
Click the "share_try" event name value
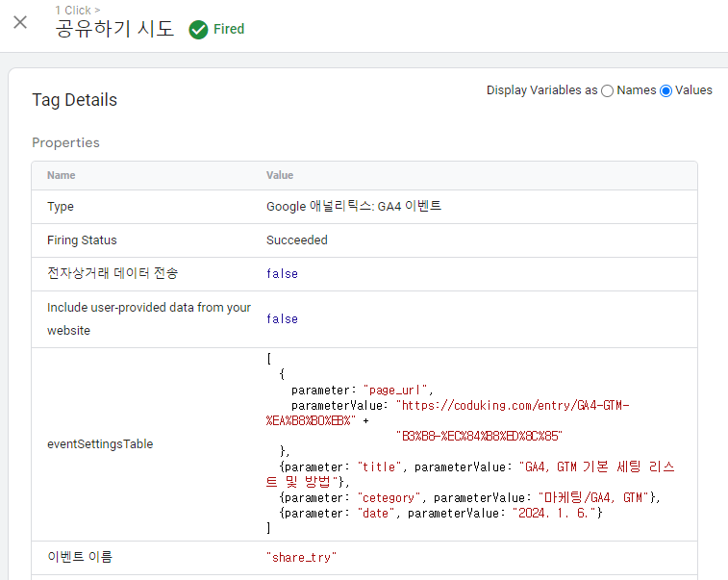pyautogui.click(x=301, y=557)
